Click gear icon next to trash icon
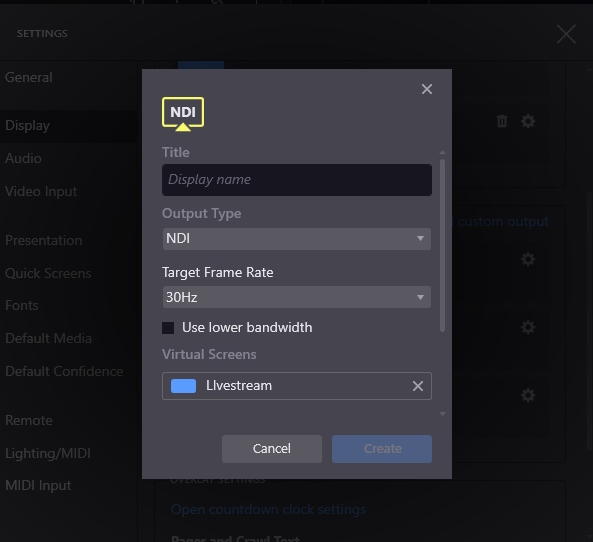 [x=528, y=121]
